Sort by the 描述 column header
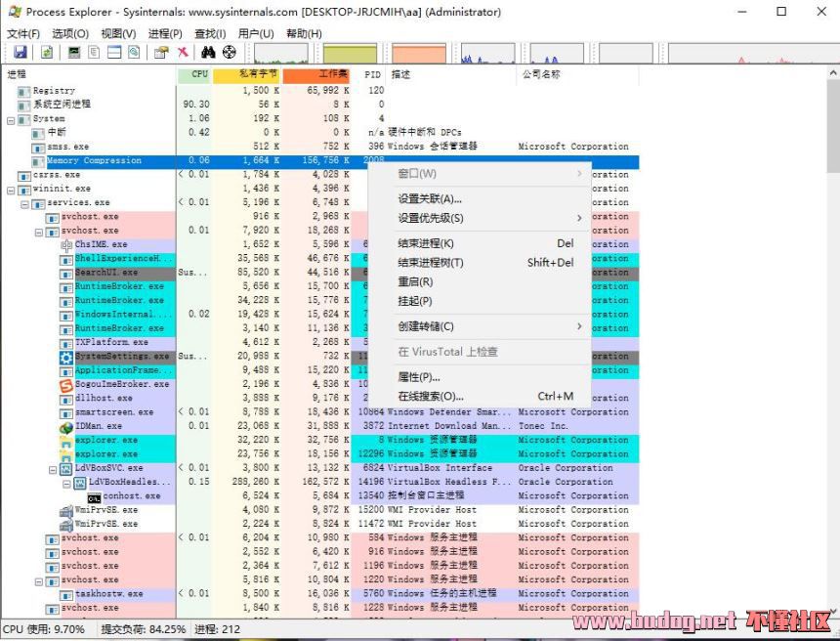Image resolution: width=840 pixels, height=641 pixels. (451, 74)
